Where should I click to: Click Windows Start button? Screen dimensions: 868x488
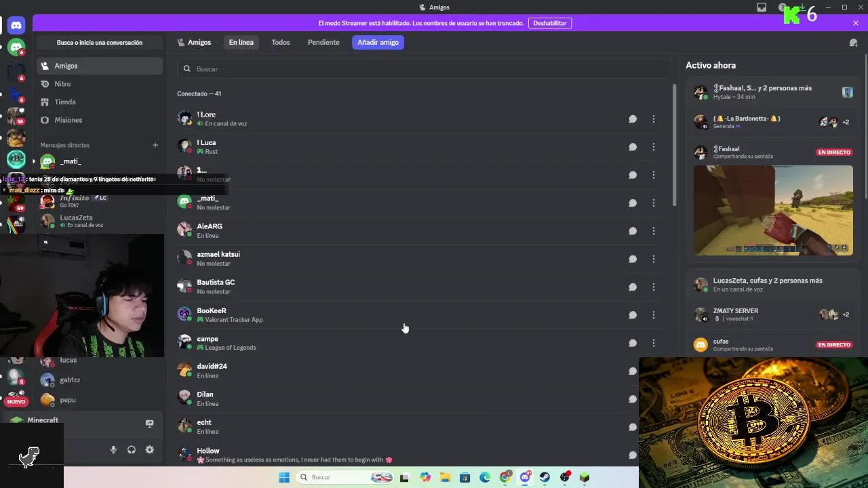pyautogui.click(x=284, y=477)
